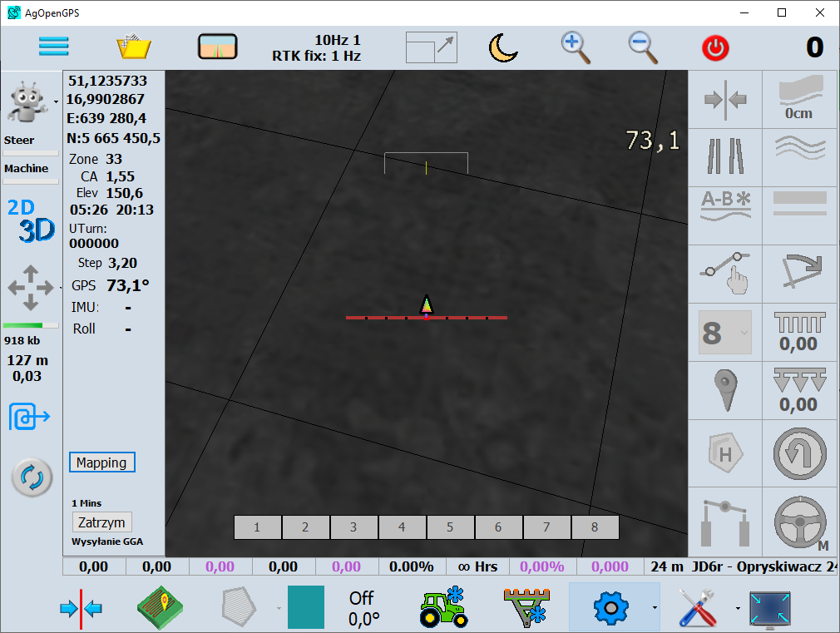
Task: Open the number 8 dropdown
Action: click(x=724, y=333)
